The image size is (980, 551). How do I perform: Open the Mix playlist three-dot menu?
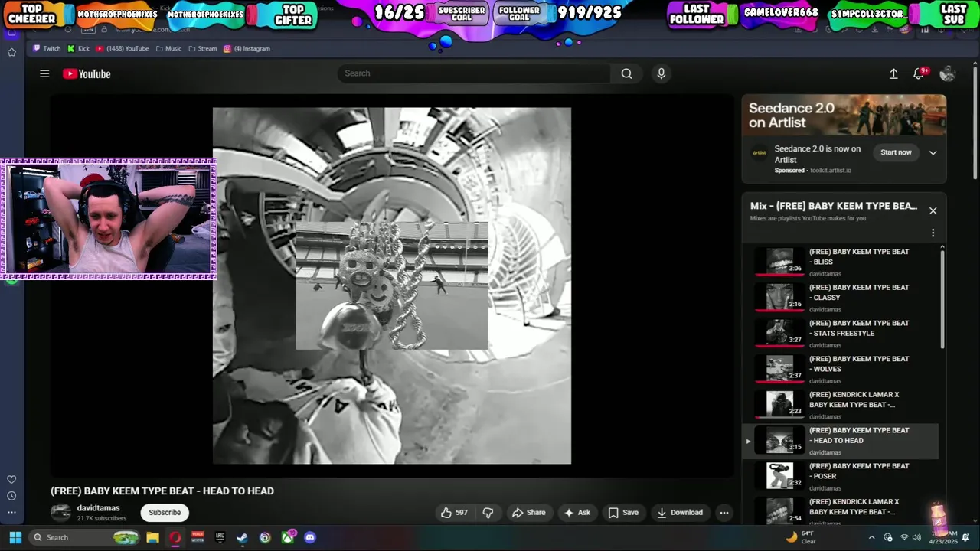(x=933, y=233)
